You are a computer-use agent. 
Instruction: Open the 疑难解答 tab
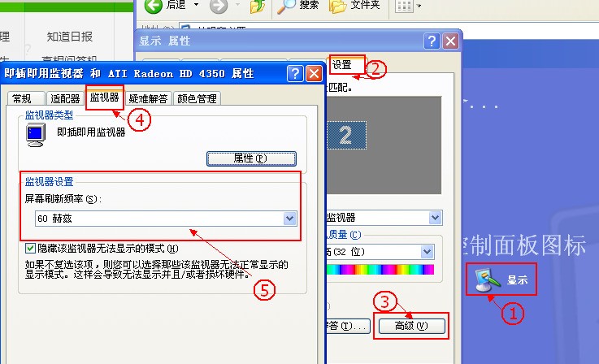(148, 98)
